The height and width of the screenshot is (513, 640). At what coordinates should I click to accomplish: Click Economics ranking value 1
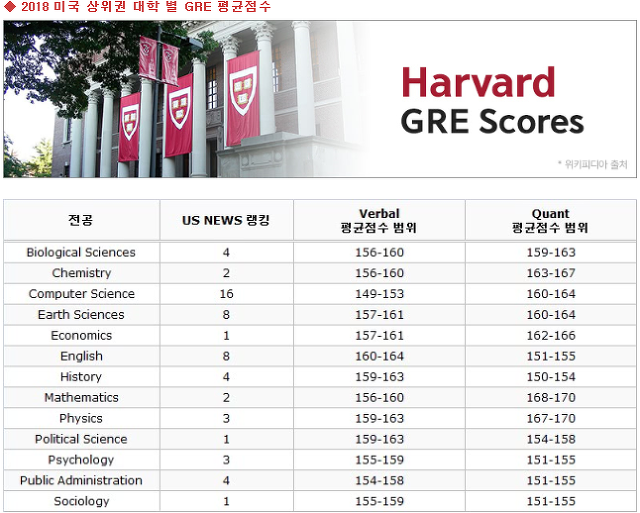coord(226,335)
